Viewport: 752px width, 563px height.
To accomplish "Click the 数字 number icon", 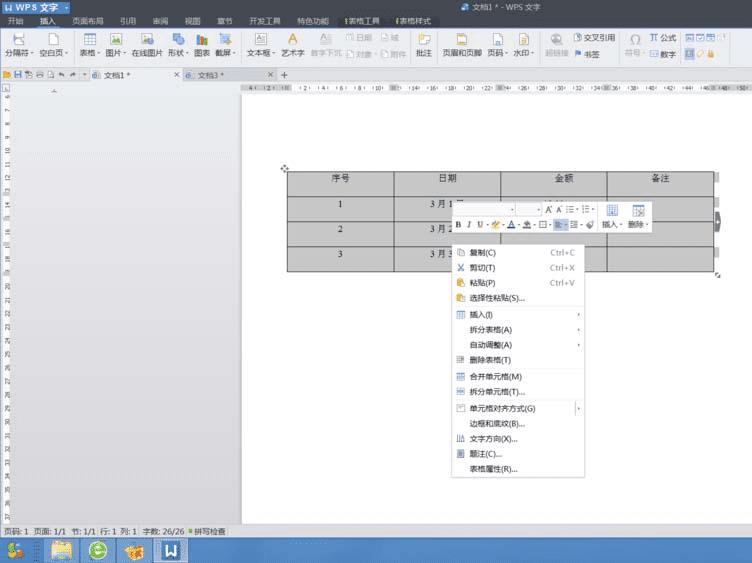I will tap(654, 54).
